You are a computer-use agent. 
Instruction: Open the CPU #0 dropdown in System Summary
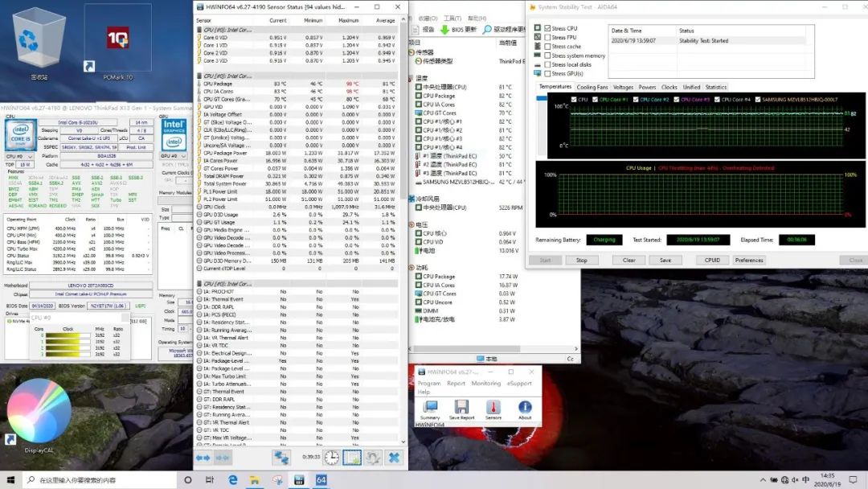(19, 156)
